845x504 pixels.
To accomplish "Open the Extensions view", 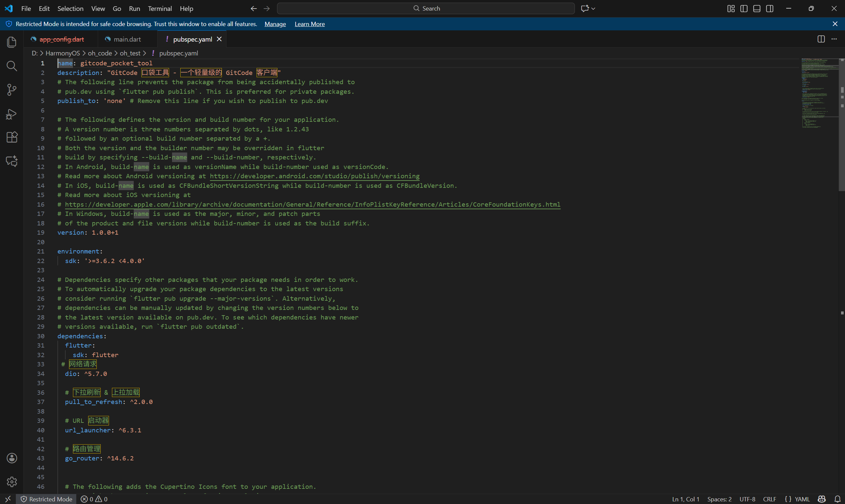I will tap(12, 137).
